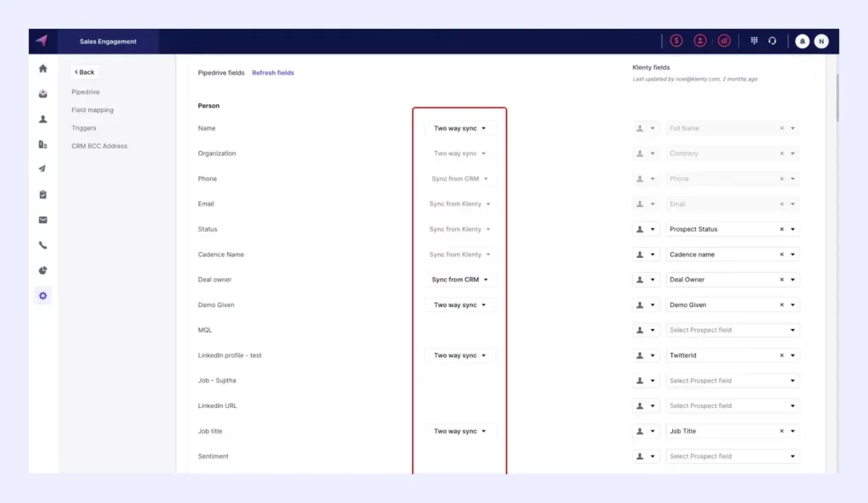Screen dimensions: 868x503
Task: Clear the Cadence name field with X
Action: [x=782, y=254]
